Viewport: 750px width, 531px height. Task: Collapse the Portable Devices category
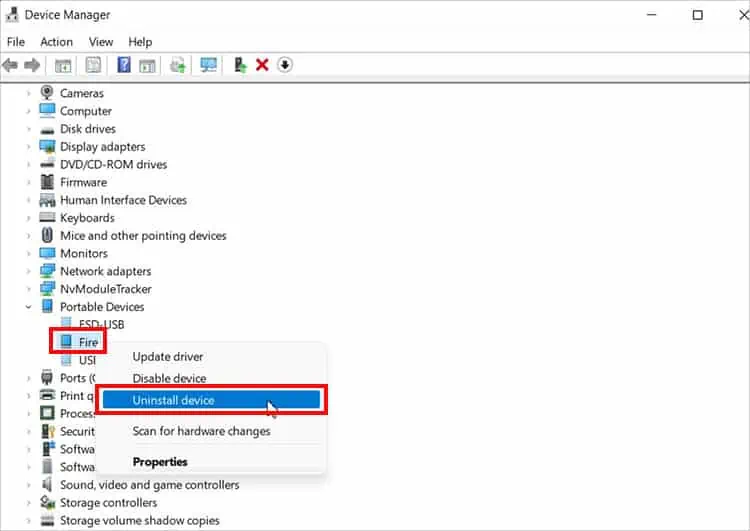(x=28, y=307)
